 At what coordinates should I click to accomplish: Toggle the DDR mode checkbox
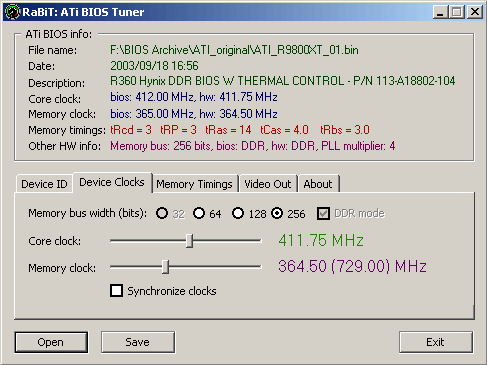(x=323, y=213)
